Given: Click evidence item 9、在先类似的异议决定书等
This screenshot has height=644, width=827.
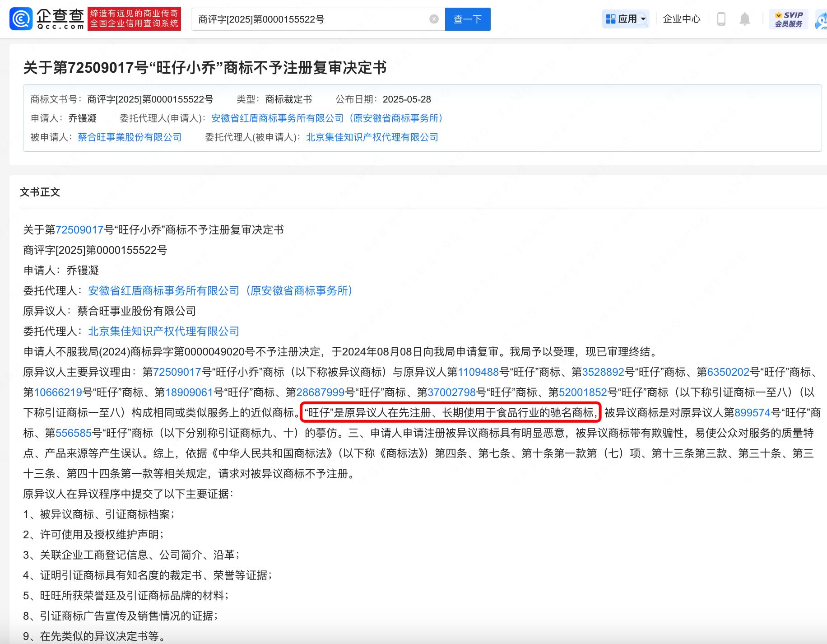Looking at the screenshot, I should click(95, 636).
